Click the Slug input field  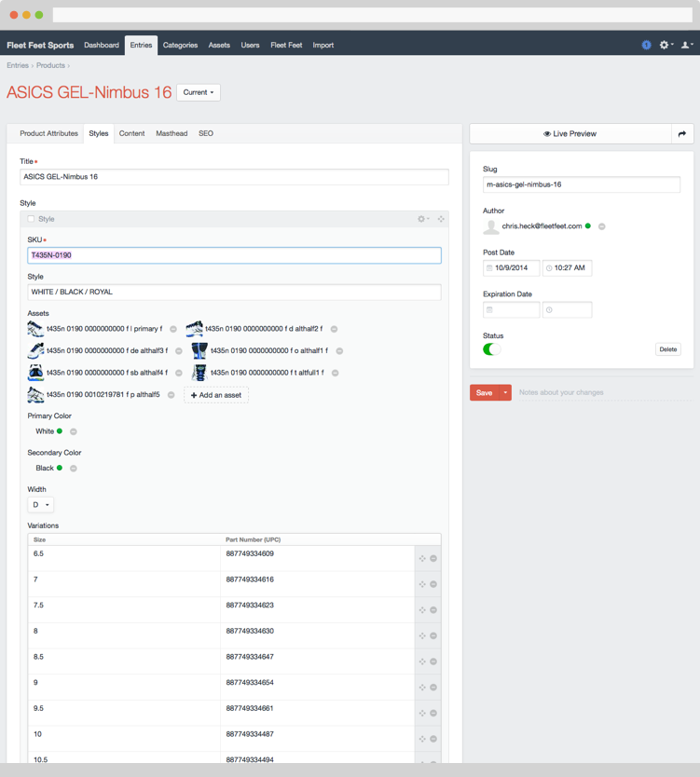tap(581, 184)
